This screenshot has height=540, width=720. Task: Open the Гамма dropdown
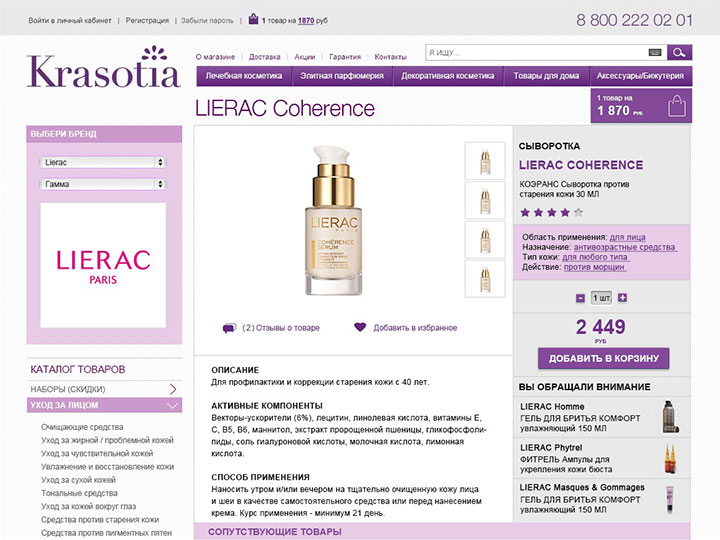pos(103,184)
